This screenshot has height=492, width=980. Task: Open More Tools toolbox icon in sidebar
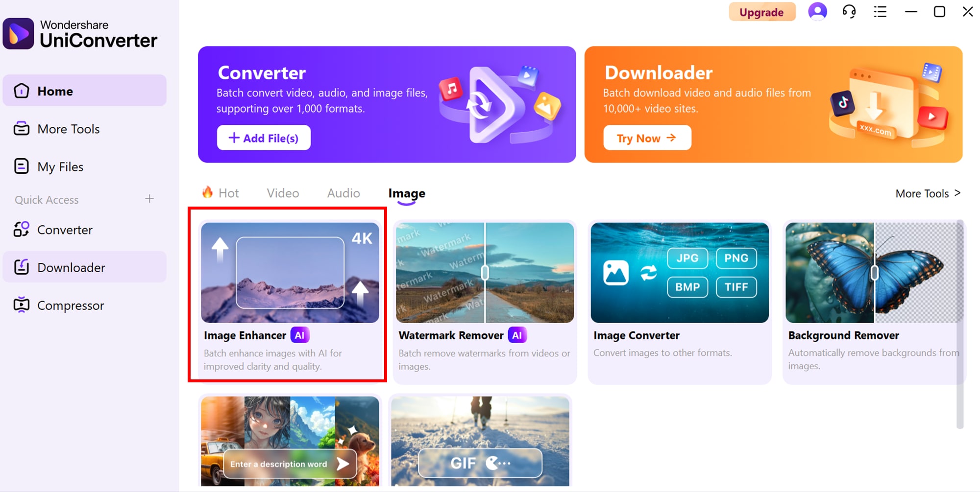[22, 129]
